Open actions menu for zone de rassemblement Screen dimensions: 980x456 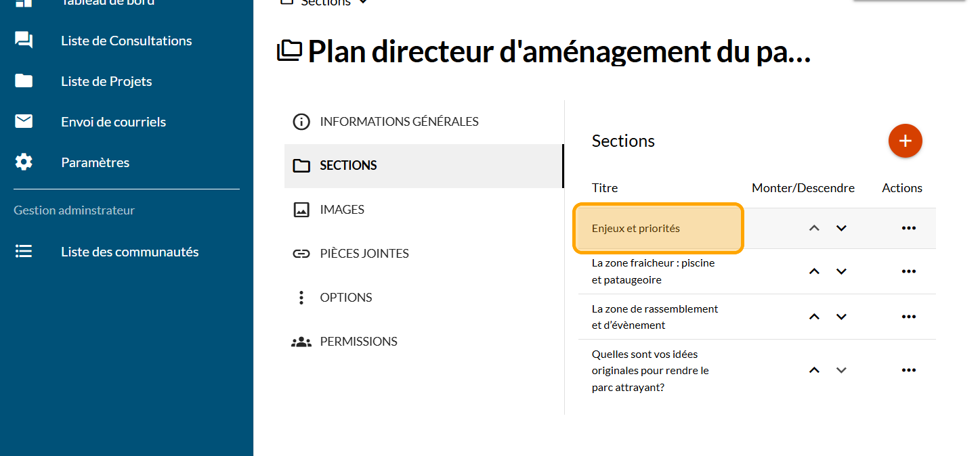tap(908, 317)
